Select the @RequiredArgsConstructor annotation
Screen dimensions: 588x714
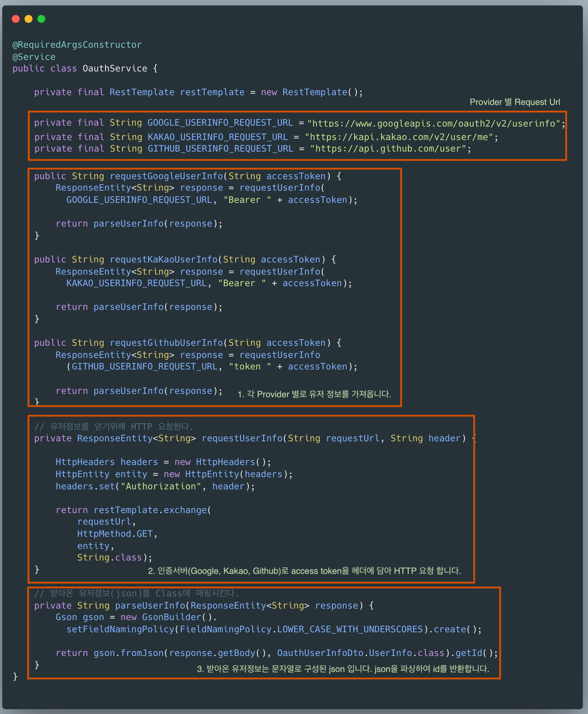pos(77,45)
